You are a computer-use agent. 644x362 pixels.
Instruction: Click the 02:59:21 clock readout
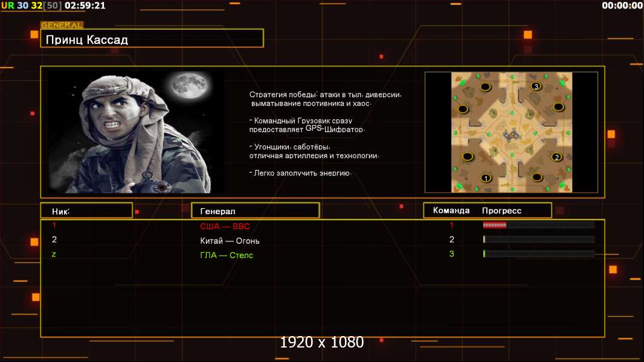tap(85, 5)
